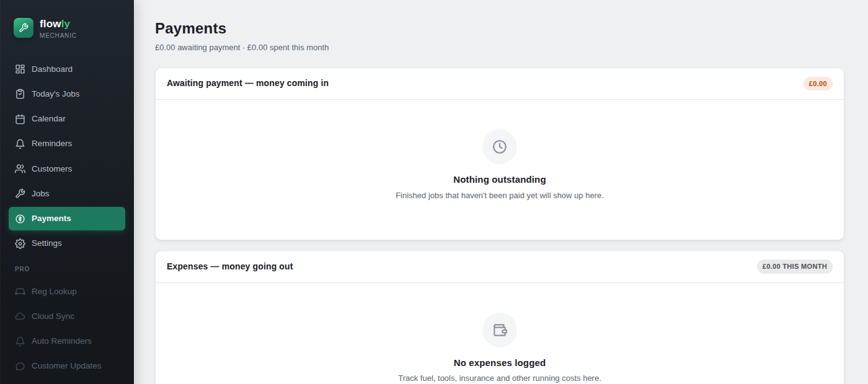Open the Calendar section

coord(67,119)
